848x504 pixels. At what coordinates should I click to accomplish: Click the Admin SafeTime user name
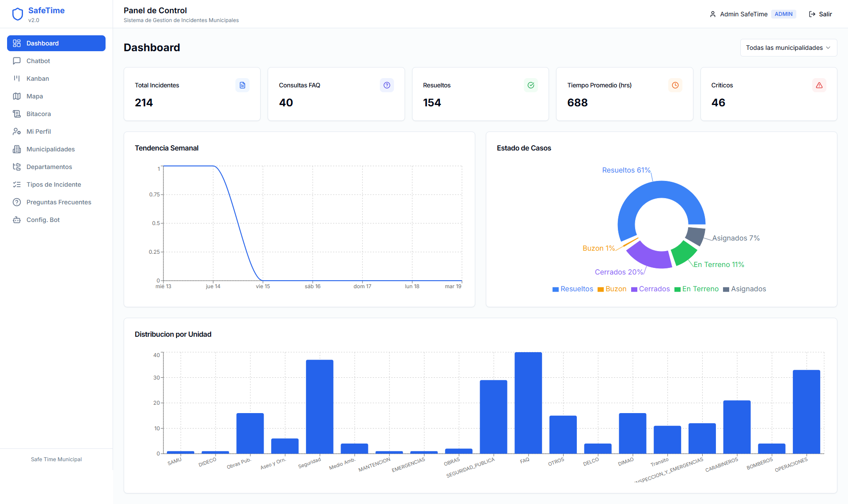744,14
